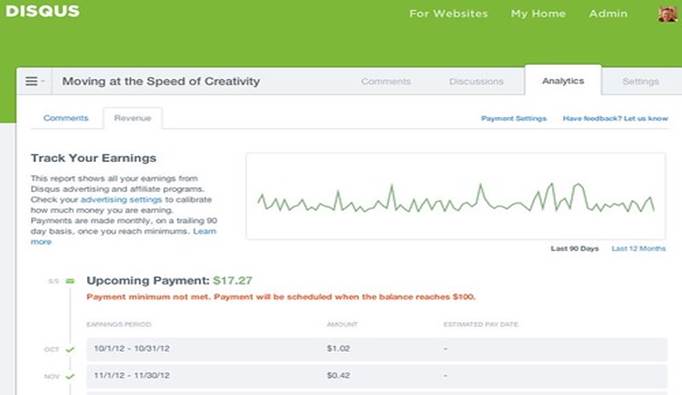This screenshot has width=682, height=395.
Task: Click the October green checkmark icon
Action: click(x=70, y=349)
